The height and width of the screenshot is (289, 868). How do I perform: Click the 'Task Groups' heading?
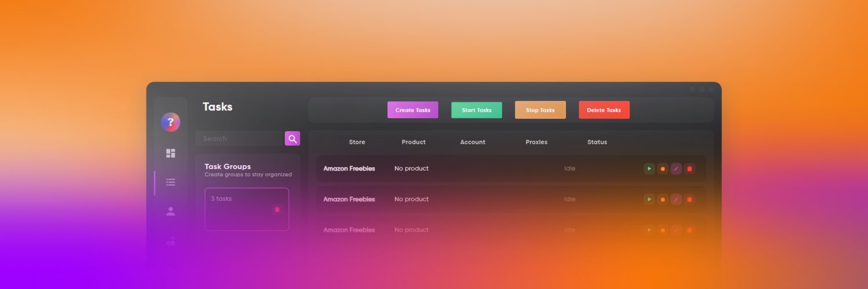pyautogui.click(x=227, y=166)
